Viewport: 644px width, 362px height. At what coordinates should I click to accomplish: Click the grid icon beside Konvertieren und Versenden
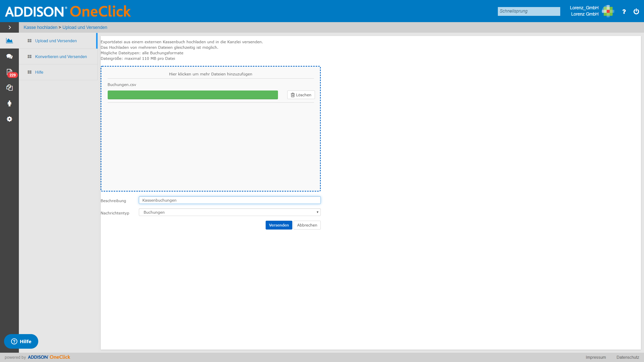[x=29, y=57]
